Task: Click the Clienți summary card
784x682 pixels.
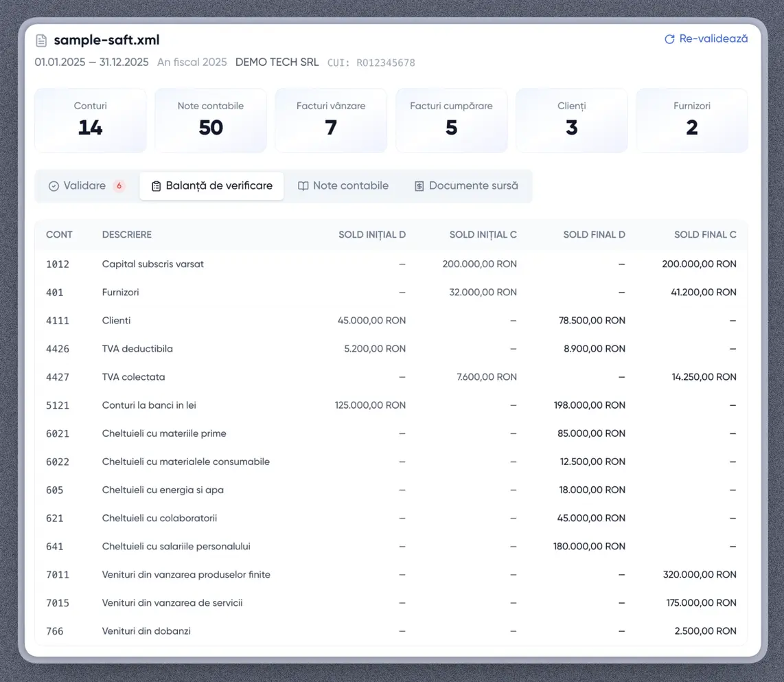Action: pos(571,120)
